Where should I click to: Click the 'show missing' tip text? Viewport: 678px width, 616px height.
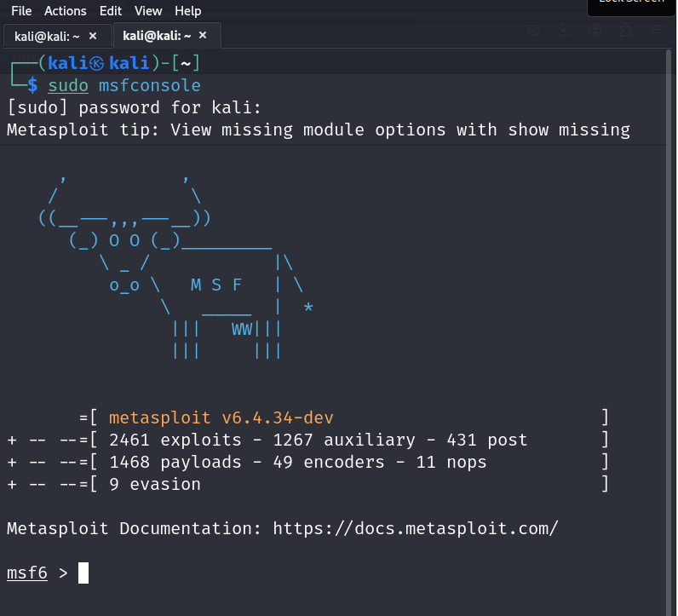[x=569, y=130]
